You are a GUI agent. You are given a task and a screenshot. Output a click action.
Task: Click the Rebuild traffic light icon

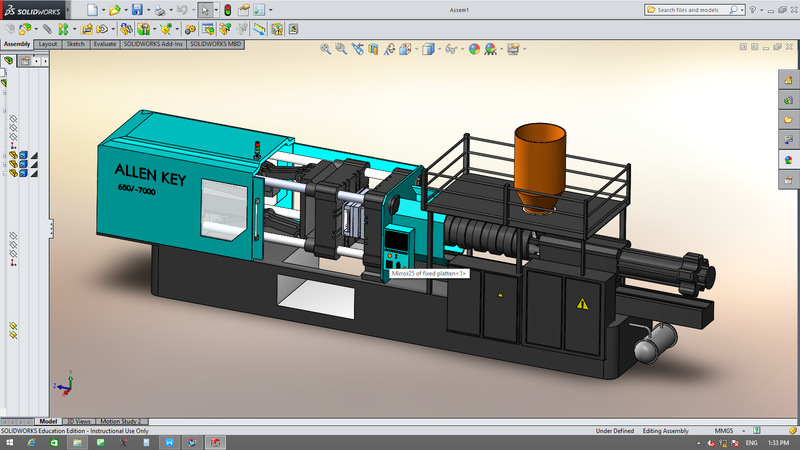(x=228, y=10)
